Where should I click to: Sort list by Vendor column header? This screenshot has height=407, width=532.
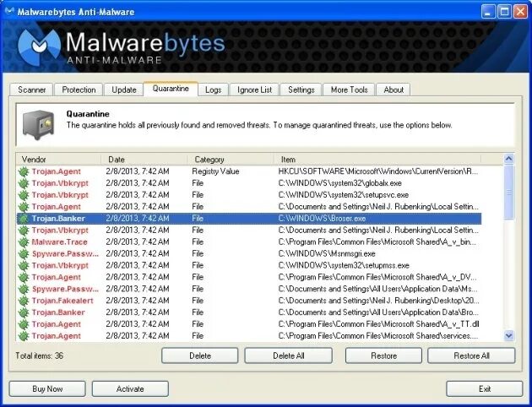point(59,160)
